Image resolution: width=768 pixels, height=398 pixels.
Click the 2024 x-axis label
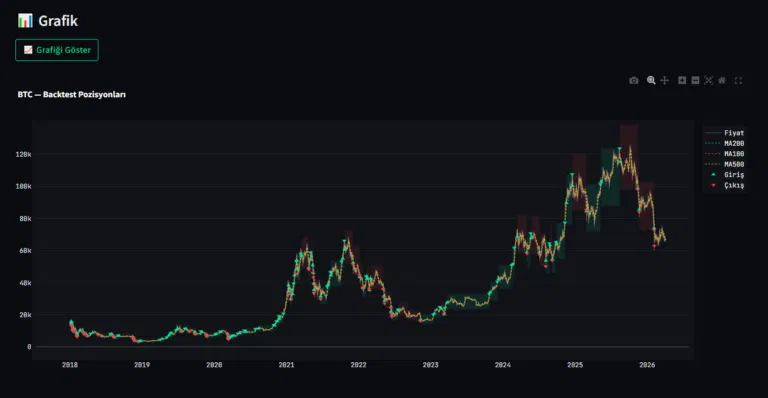click(x=503, y=365)
